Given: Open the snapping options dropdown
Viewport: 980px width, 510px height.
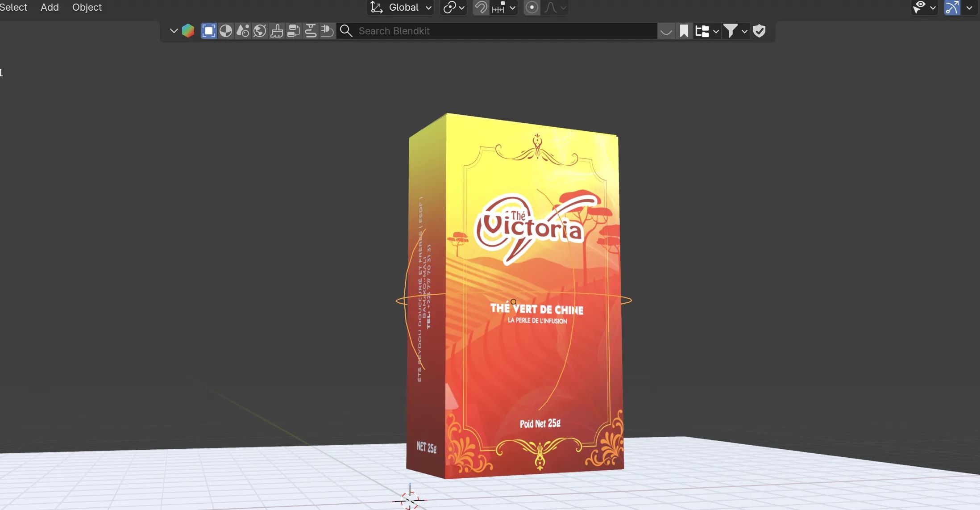Looking at the screenshot, I should coord(503,7).
